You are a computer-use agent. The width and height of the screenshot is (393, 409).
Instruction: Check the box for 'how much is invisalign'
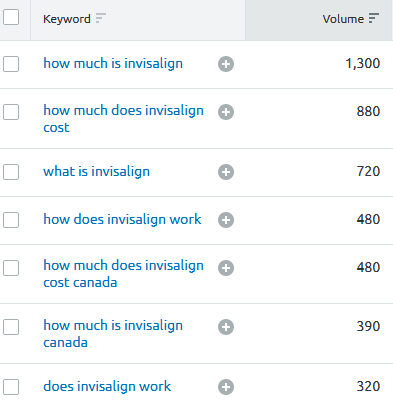click(11, 64)
